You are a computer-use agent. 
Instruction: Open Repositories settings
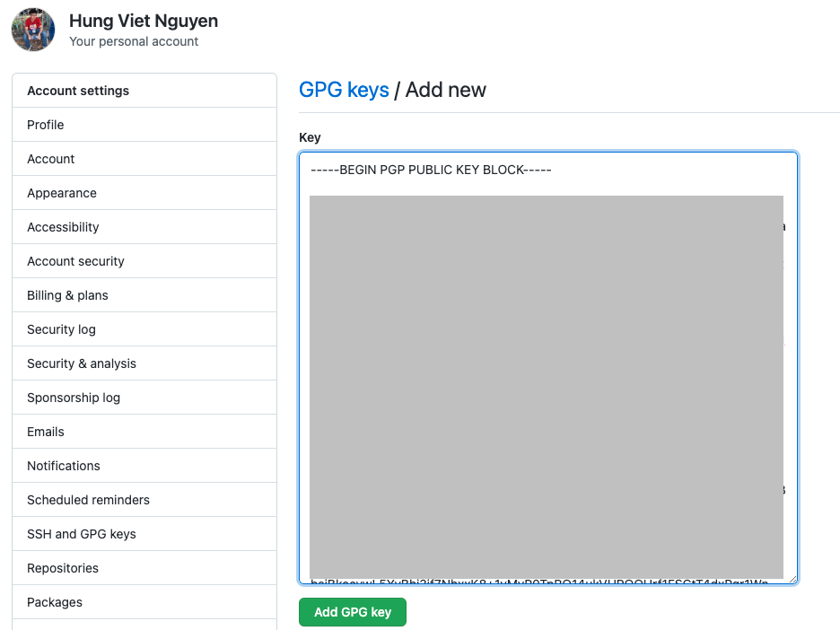pos(62,567)
